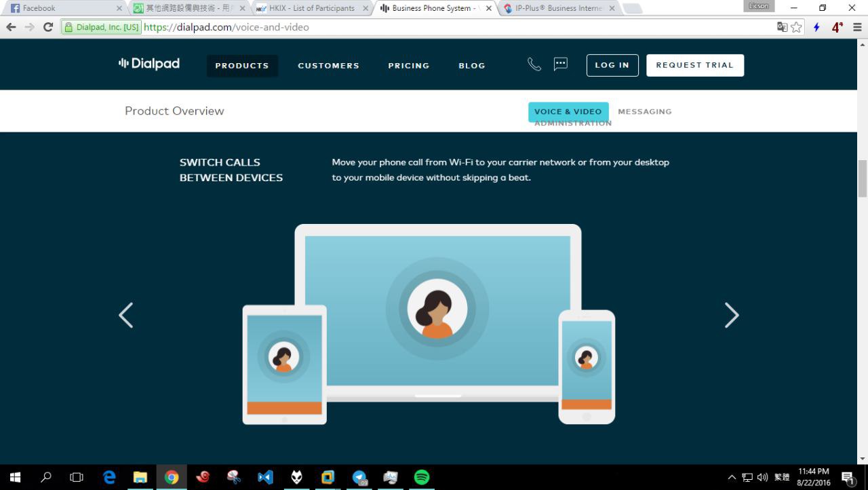Viewport: 868px width, 490px height.
Task: Bookmark this page with star icon
Action: click(796, 27)
